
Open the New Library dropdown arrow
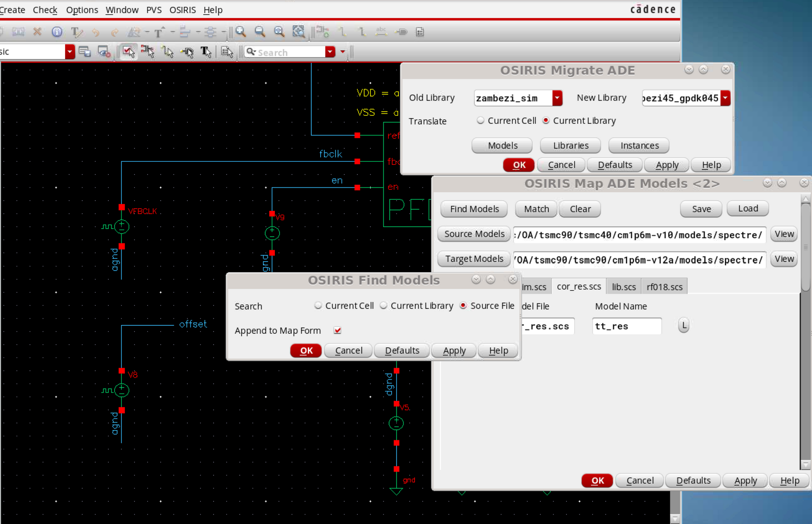[x=725, y=98]
